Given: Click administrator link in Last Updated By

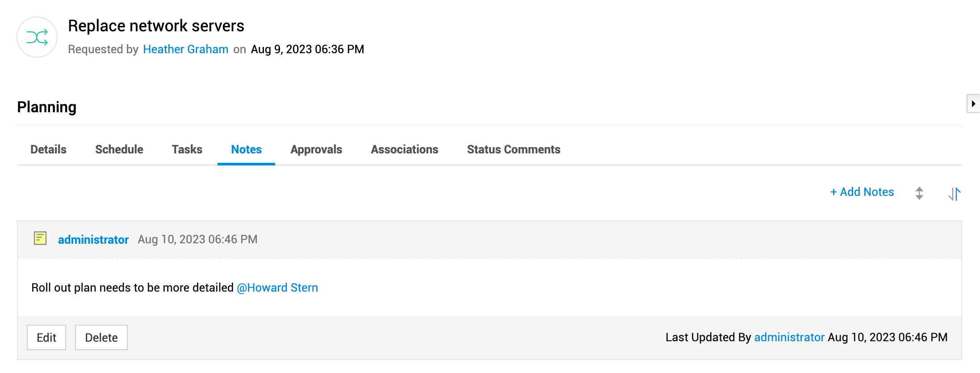Looking at the screenshot, I should pos(789,337).
